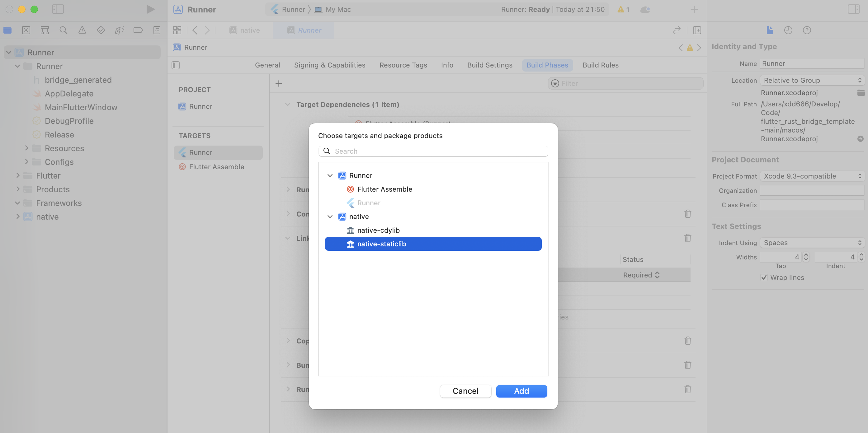Collapse the native project in dialog

click(x=330, y=216)
